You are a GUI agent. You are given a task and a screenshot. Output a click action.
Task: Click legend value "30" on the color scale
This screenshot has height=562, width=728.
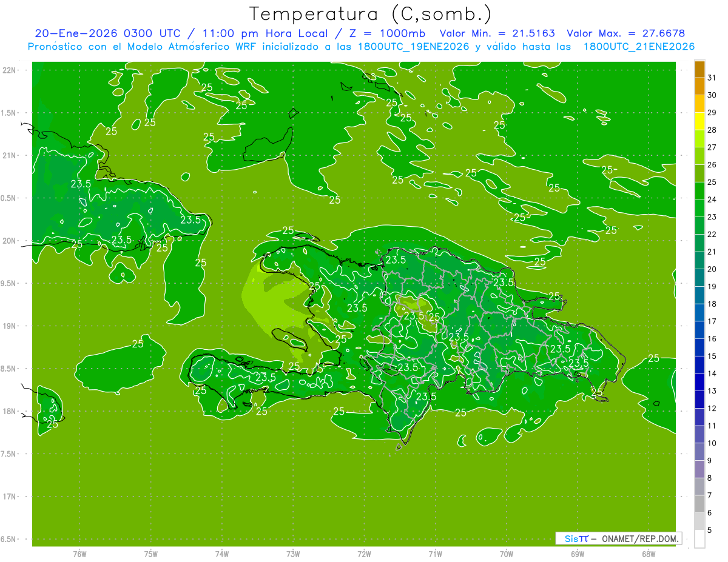tap(712, 95)
